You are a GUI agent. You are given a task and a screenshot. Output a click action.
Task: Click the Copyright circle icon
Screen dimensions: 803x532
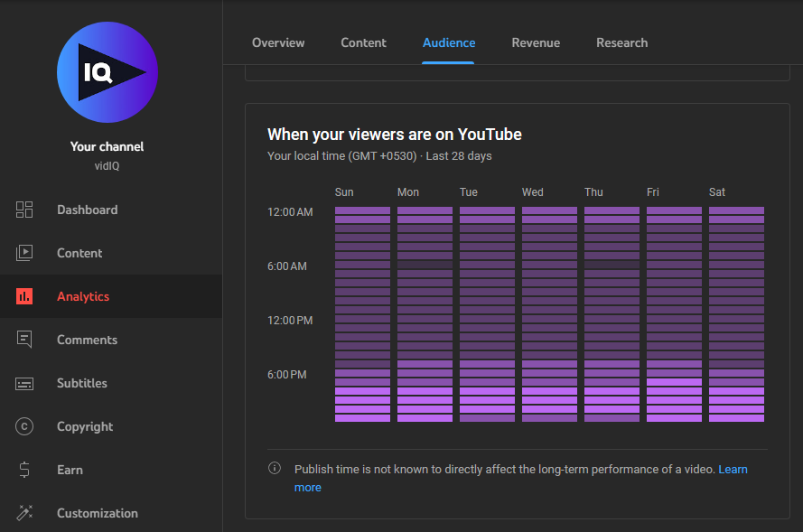pos(24,426)
